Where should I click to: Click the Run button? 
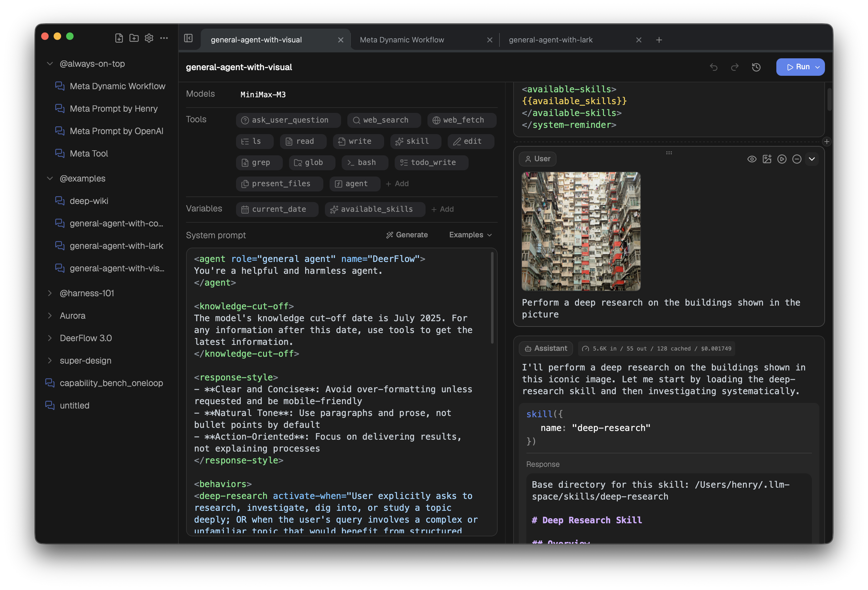click(798, 67)
